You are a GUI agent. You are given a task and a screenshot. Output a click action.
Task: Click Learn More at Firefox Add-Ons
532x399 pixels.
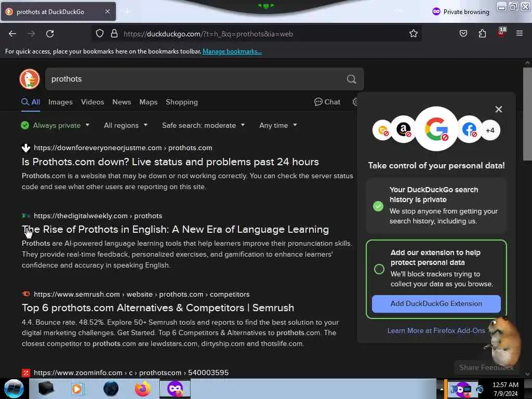coord(436,330)
